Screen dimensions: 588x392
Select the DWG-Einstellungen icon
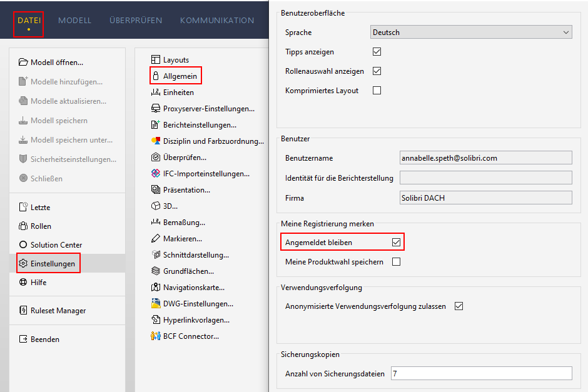156,303
